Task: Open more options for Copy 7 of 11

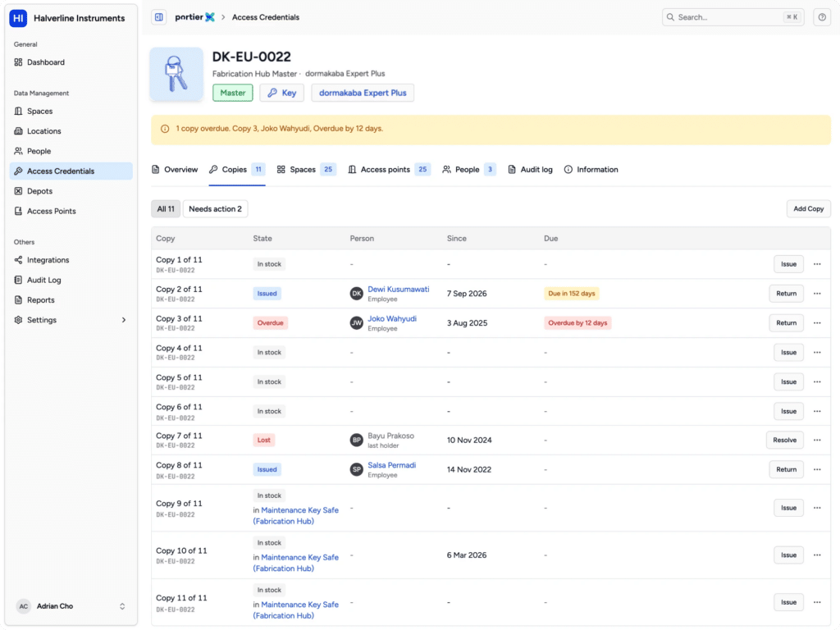Action: click(x=817, y=440)
